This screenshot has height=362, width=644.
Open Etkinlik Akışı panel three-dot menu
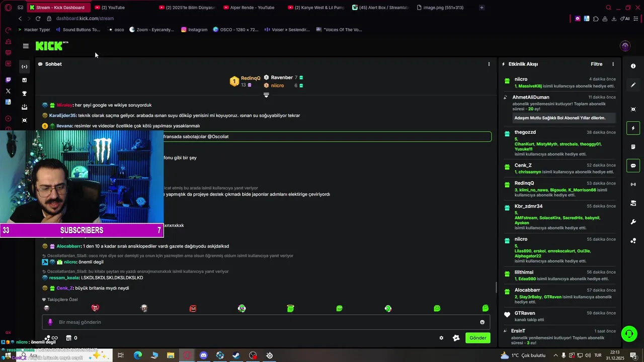[x=613, y=64]
